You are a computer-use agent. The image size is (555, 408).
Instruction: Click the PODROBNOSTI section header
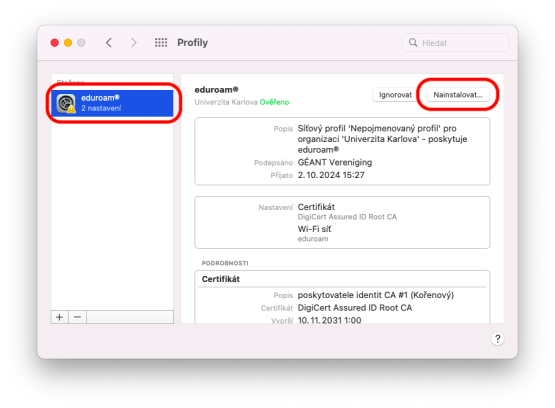click(x=225, y=263)
